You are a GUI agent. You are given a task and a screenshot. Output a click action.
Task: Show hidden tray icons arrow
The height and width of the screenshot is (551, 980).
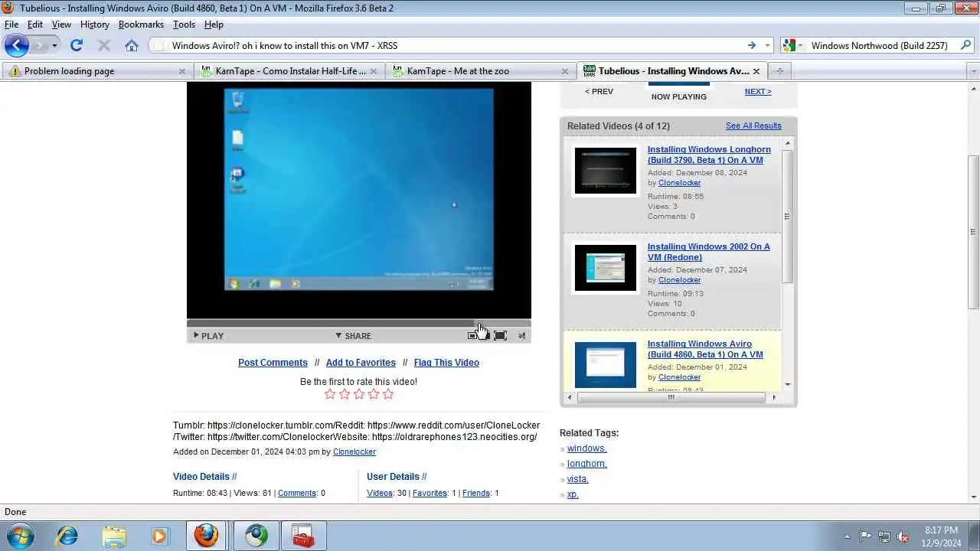coord(847,536)
